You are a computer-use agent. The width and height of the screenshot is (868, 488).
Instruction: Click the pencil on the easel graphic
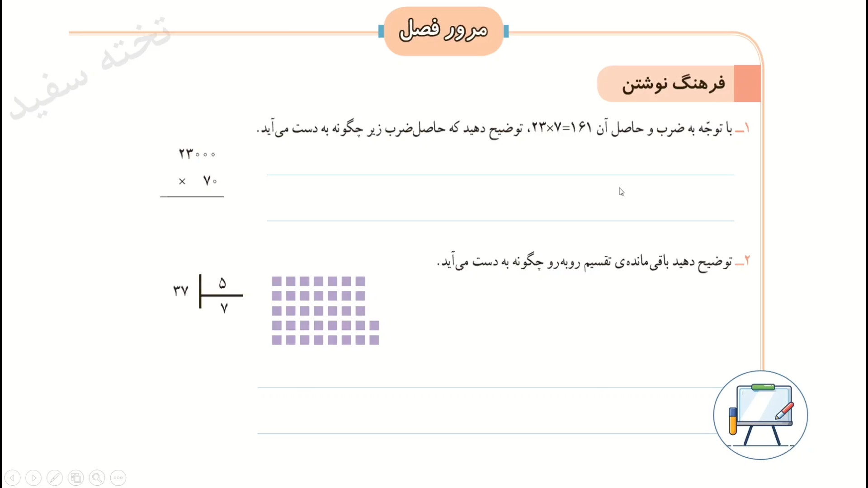point(783,410)
